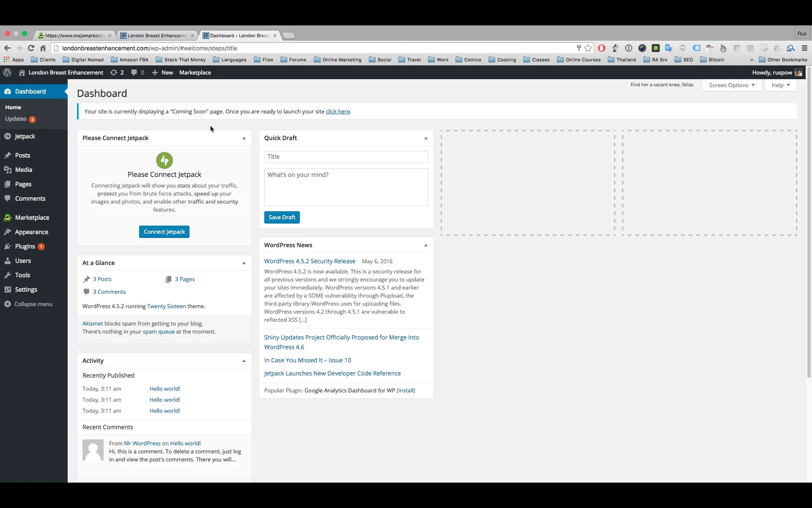This screenshot has width=812, height=508.
Task: Click the browser reload icon
Action: [31, 48]
